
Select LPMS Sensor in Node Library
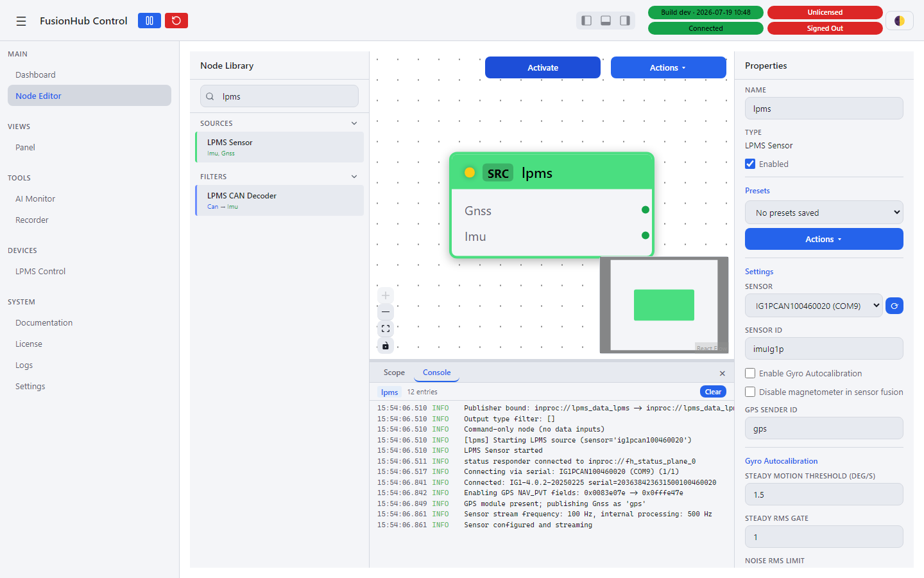280,147
